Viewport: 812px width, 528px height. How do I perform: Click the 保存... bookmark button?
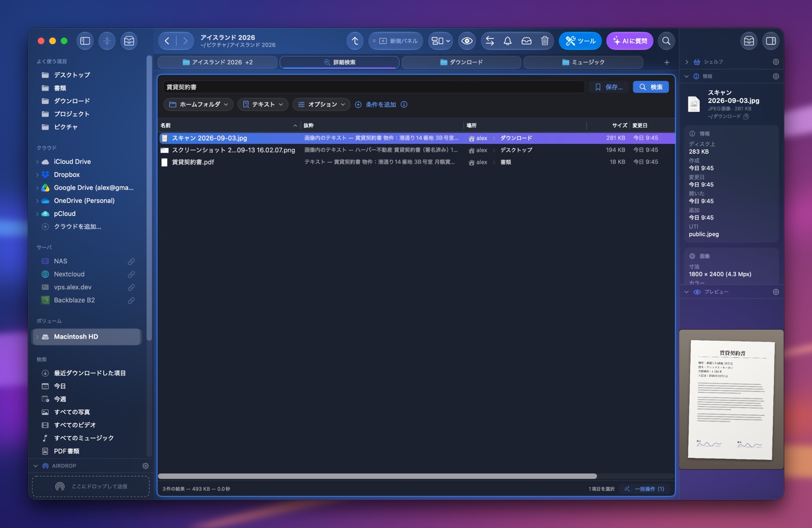click(609, 87)
